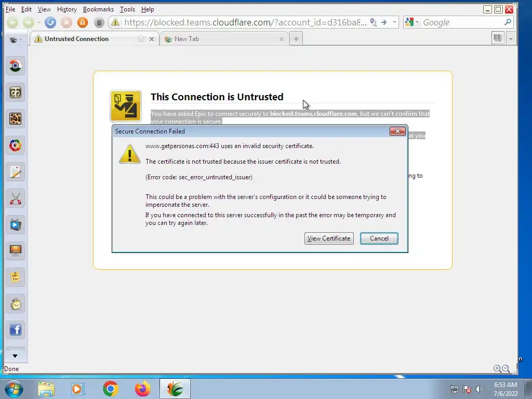This screenshot has height=399, width=532.
Task: Click the Windows Start button
Action: click(x=14, y=389)
